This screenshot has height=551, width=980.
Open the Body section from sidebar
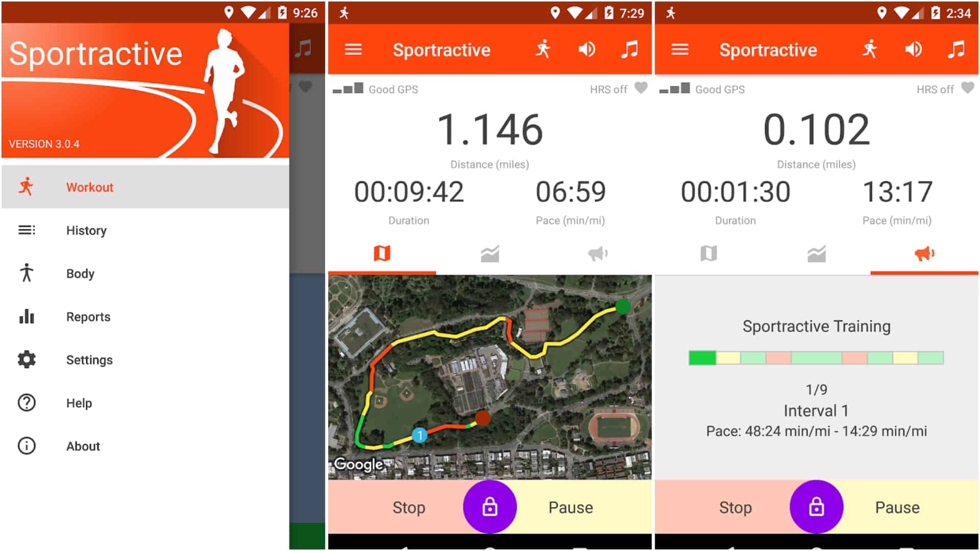(x=80, y=272)
